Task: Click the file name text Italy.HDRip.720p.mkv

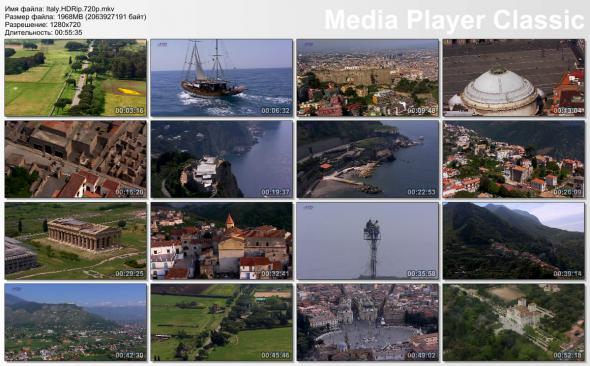Action: click(80, 9)
